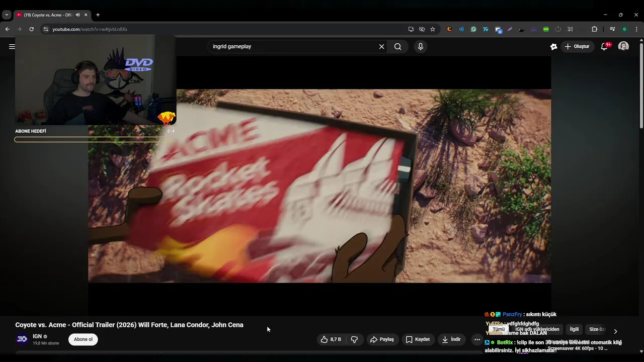Open the IGN channel name link
644x362 pixels.
click(x=37, y=336)
